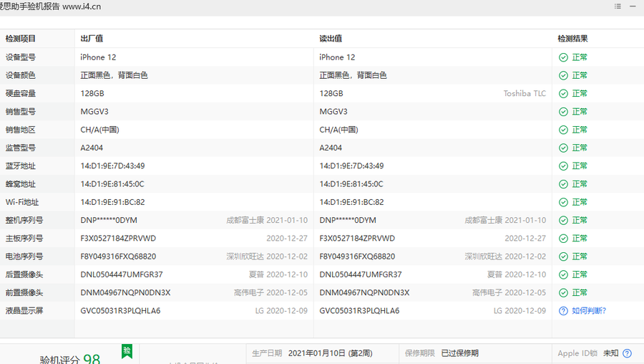Select the 硬盘容量 row label

[x=21, y=94]
